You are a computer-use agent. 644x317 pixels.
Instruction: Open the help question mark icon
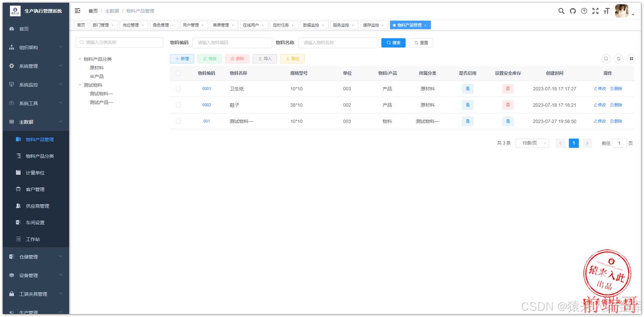(584, 11)
